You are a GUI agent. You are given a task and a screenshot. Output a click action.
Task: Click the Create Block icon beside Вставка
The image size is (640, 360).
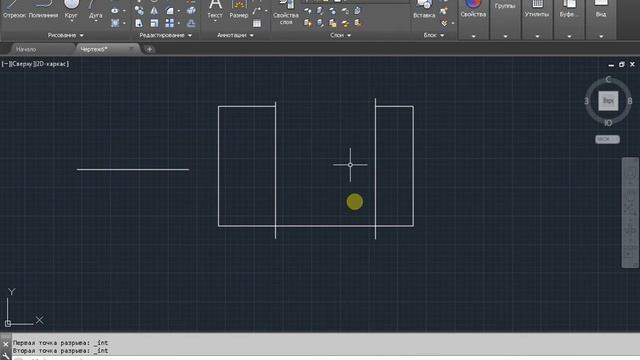point(444,11)
